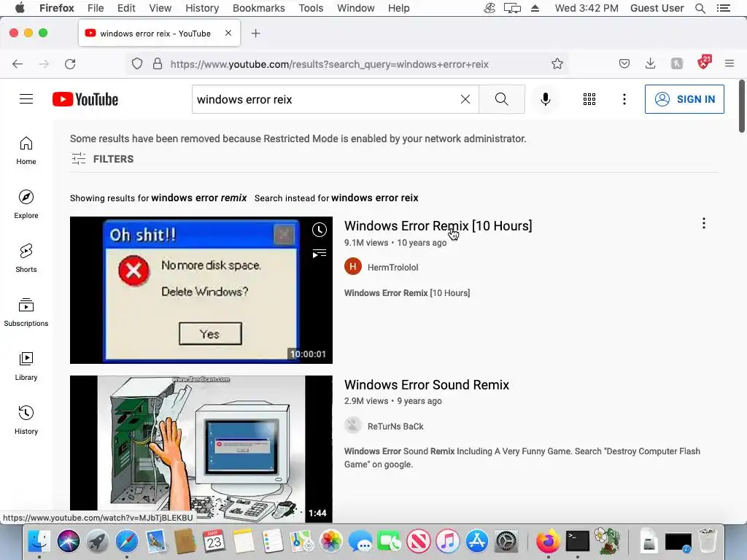
Task: Expand the search FILTERS panel
Action: point(102,159)
